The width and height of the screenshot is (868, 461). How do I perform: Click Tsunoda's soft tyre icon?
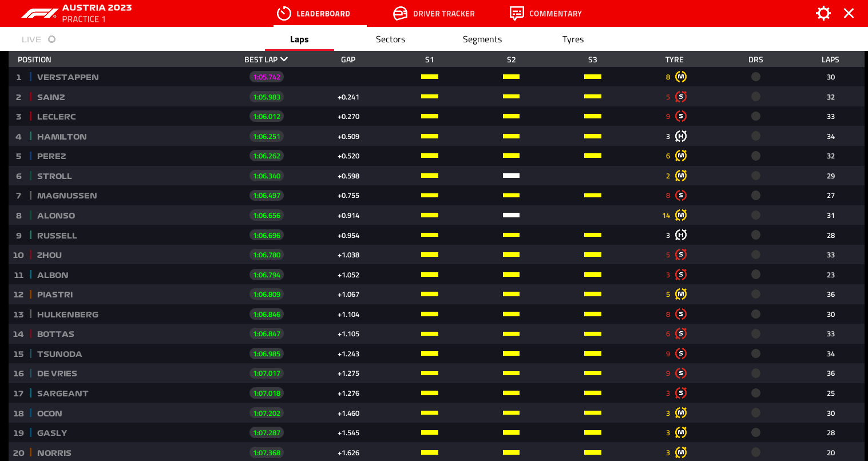click(x=681, y=353)
